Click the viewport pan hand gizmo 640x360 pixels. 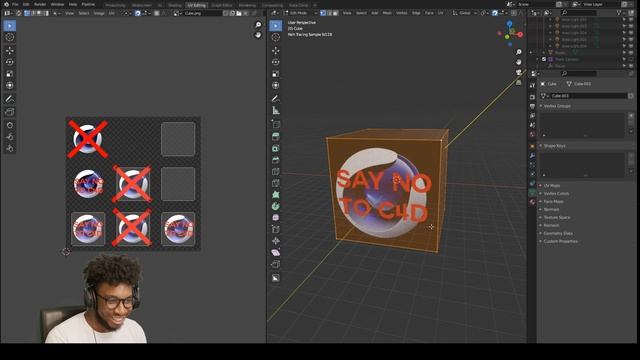click(518, 62)
